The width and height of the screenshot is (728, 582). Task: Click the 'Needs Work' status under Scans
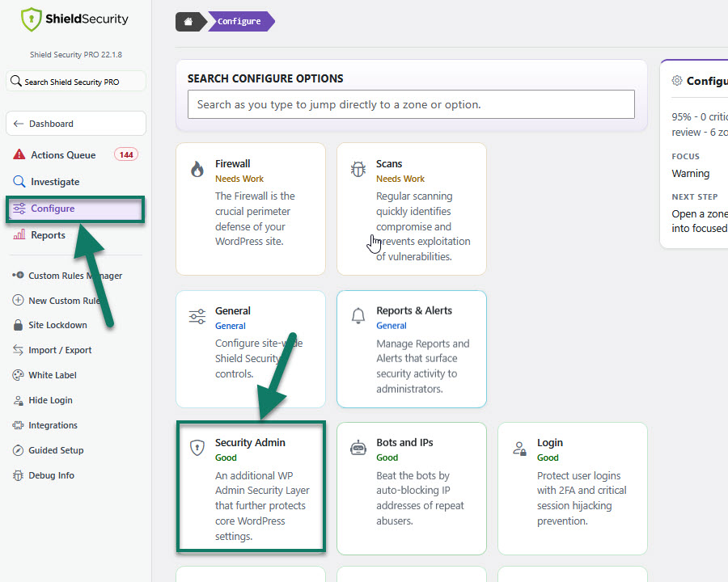[x=400, y=179]
